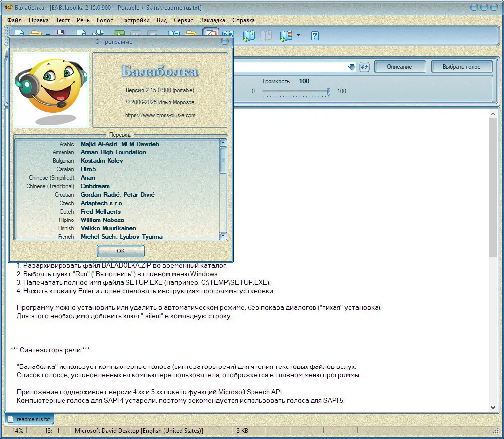Click the open file folder toolbar icon
Image resolution: width=504 pixels, height=439 pixels.
36,33
